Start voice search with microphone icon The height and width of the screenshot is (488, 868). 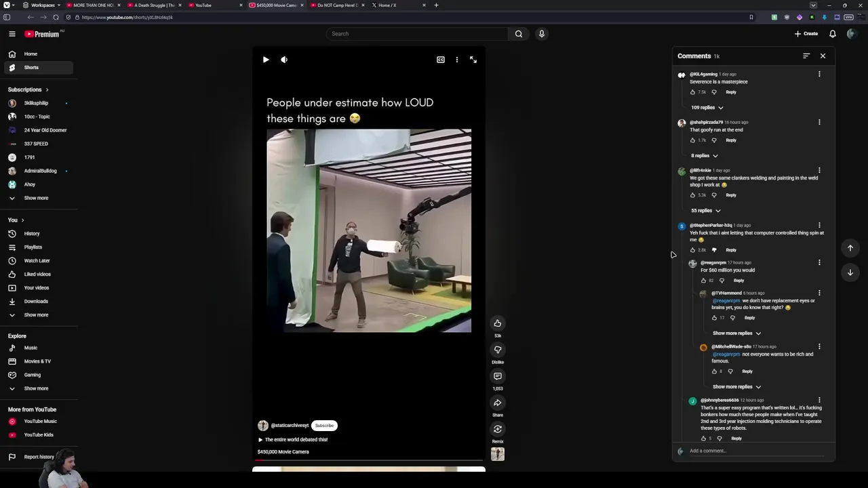click(x=542, y=34)
